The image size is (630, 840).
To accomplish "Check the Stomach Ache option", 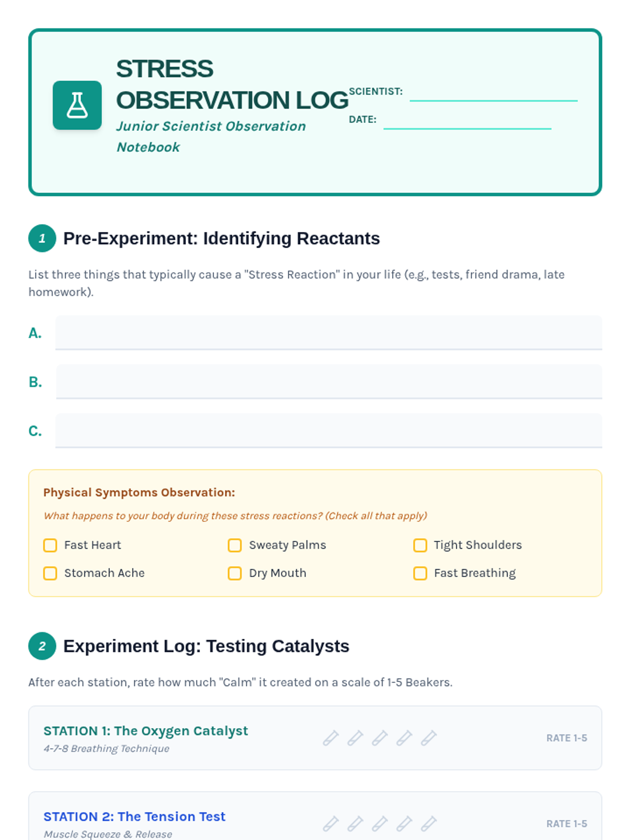I will pyautogui.click(x=50, y=573).
